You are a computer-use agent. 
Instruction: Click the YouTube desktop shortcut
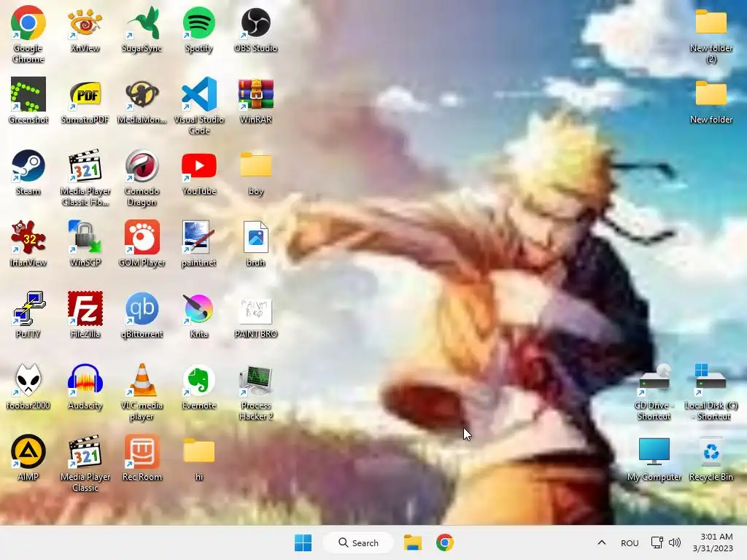[x=199, y=166]
